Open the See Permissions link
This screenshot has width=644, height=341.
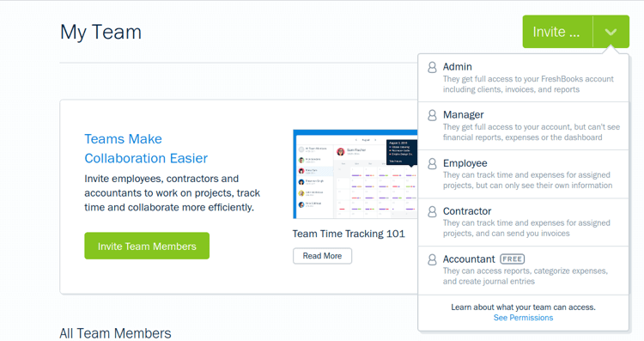523,318
